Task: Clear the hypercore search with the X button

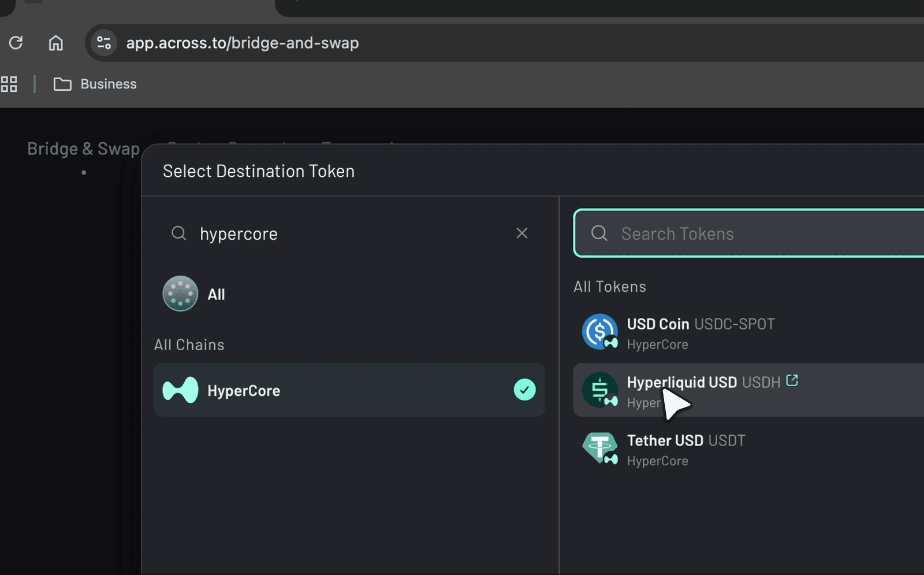Action: point(521,233)
